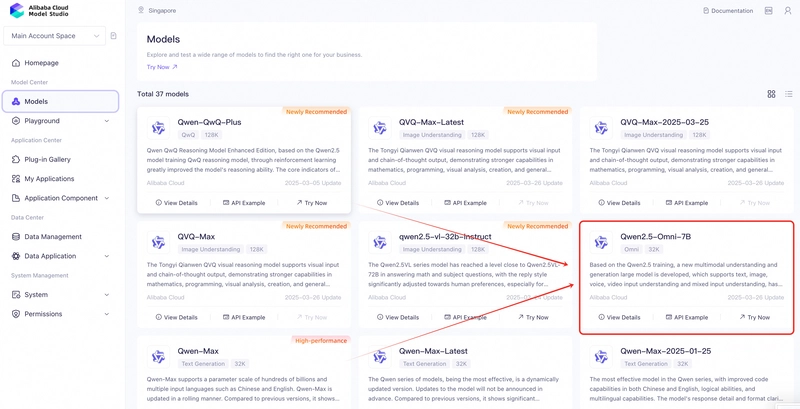Click the qwen2.5-vl-32b-instruct model logo icon
The image size is (800, 409).
(x=380, y=242)
